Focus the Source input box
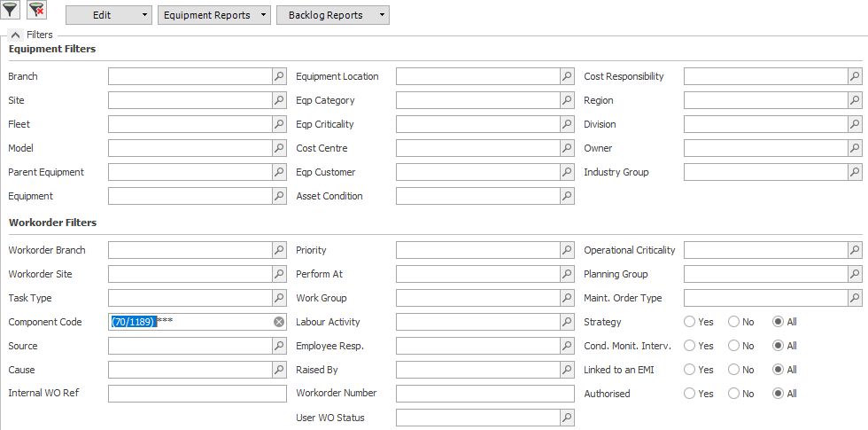 [190, 345]
